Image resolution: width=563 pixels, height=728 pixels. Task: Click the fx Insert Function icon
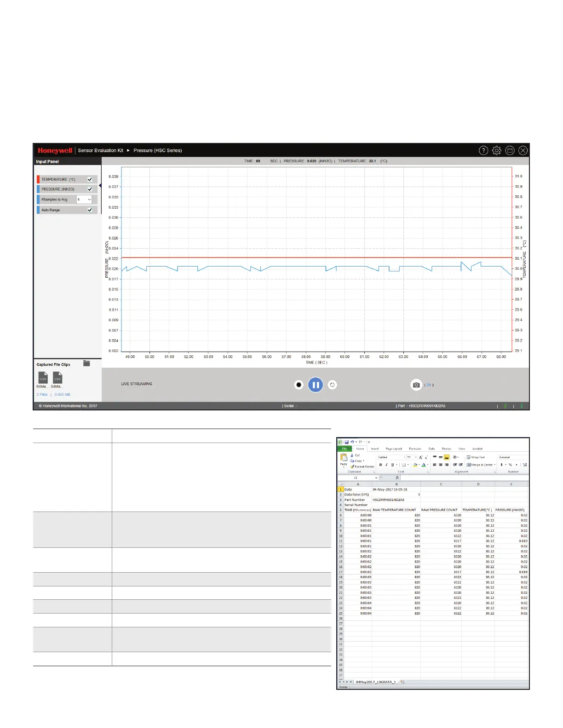coord(397,478)
